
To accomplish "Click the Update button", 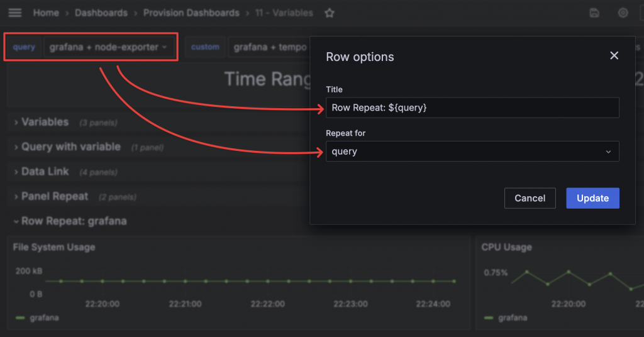I will click(x=592, y=198).
